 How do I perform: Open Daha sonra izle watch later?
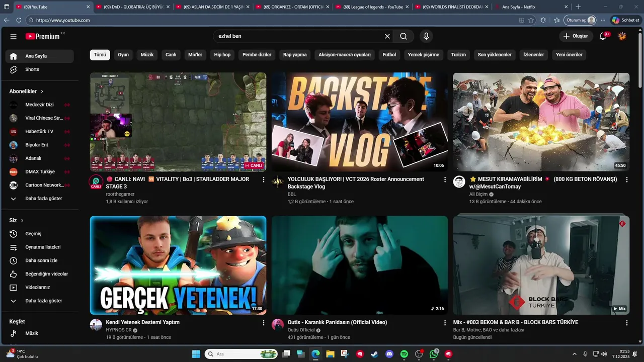[x=40, y=260]
